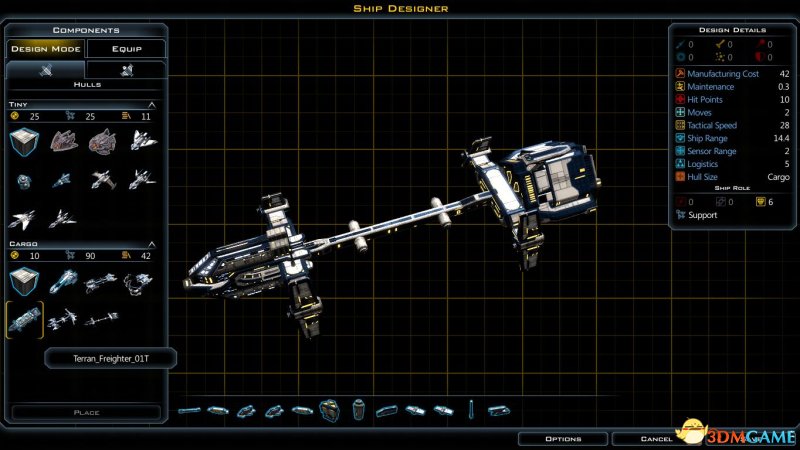Click the Hulls heading
Screen dimensions: 800x450
(x=87, y=85)
